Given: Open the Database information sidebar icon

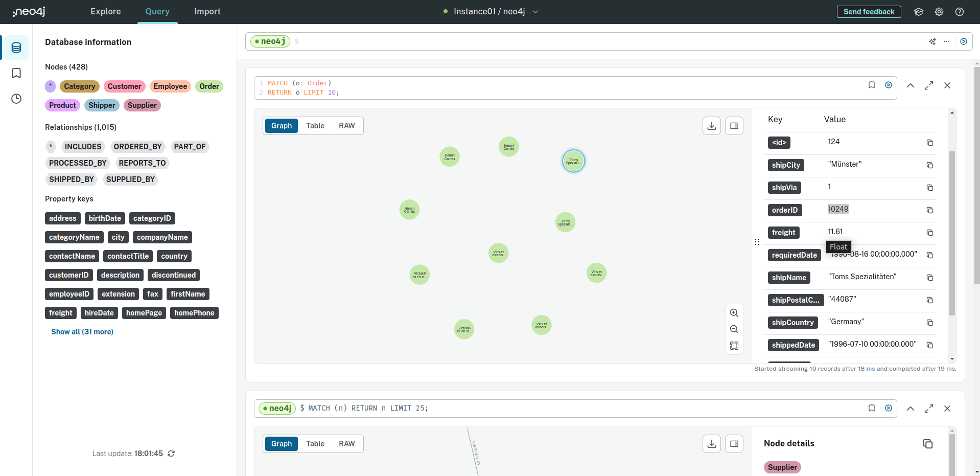Looking at the screenshot, I should click(x=16, y=48).
